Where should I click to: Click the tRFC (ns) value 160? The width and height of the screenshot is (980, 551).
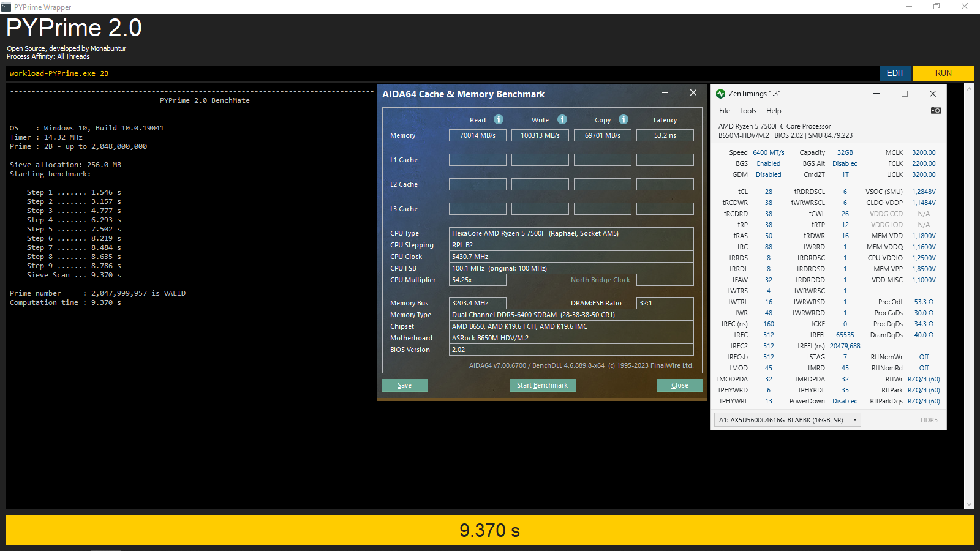769,324
